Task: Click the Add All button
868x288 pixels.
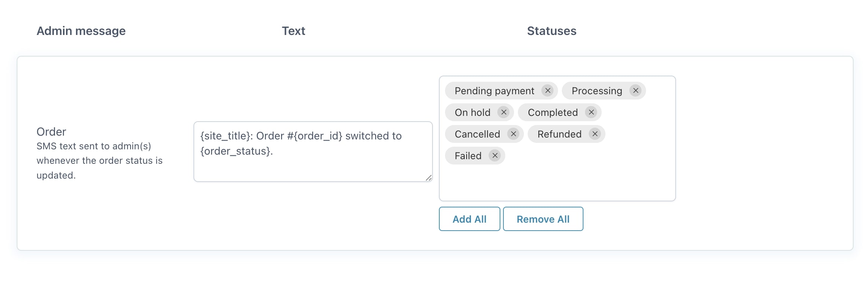Action: [x=469, y=219]
